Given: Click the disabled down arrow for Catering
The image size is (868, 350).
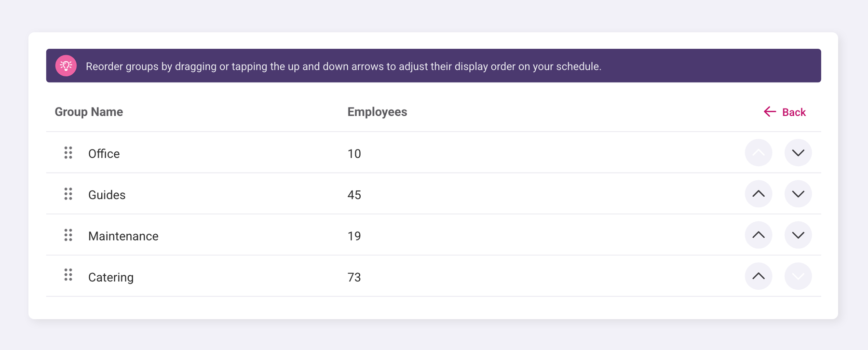Looking at the screenshot, I should tap(798, 276).
